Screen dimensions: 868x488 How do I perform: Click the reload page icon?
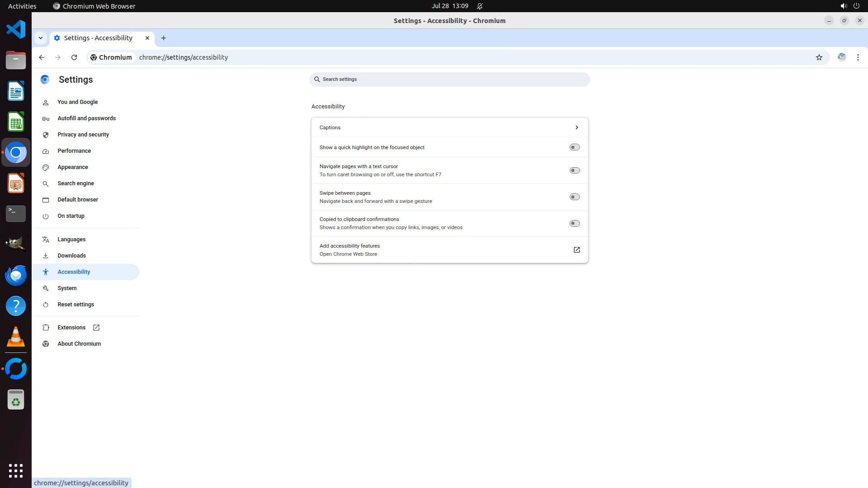pyautogui.click(x=74, y=57)
